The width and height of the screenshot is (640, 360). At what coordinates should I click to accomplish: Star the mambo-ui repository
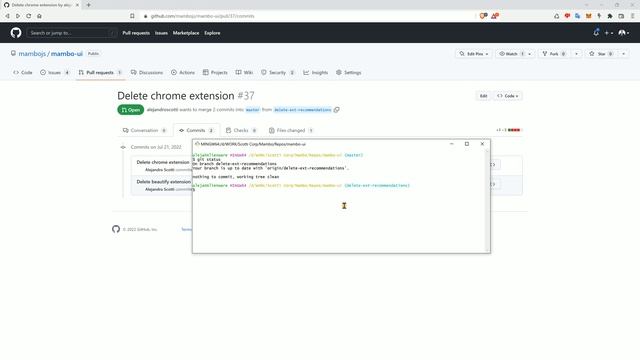coord(601,54)
